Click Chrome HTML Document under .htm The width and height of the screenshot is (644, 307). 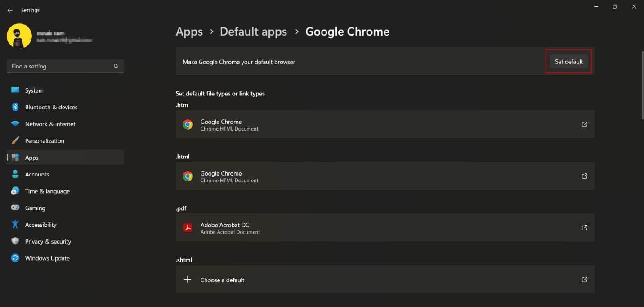coord(229,129)
